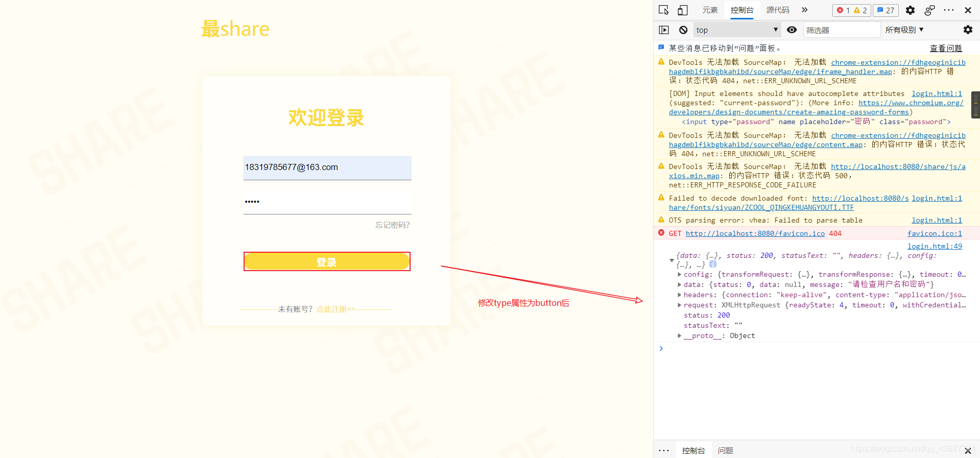Image resolution: width=980 pixels, height=458 pixels.
Task: Collapse the logged response object arrow
Action: pos(672,260)
